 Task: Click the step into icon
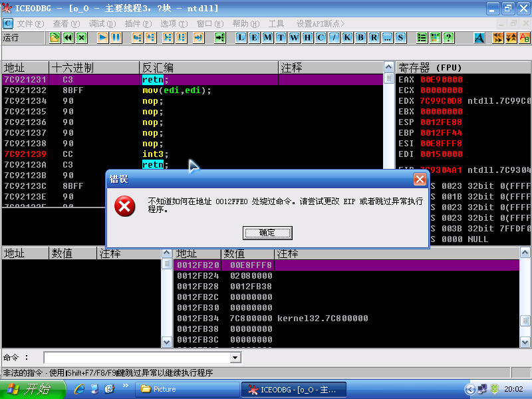(137, 38)
